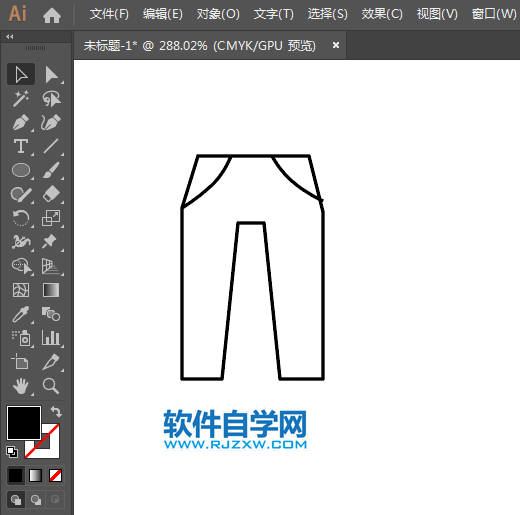Select the Selection tool arrow
Screen dimensions: 520x515
[x=21, y=74]
